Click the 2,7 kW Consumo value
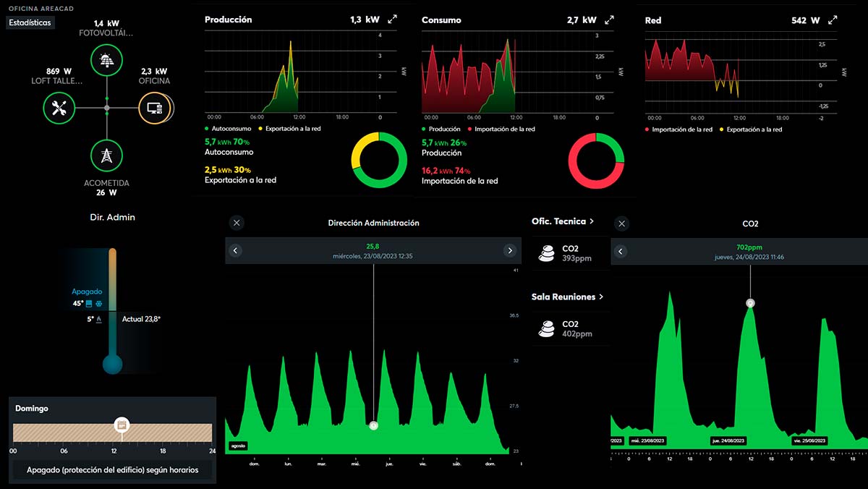The image size is (868, 489). tap(582, 20)
